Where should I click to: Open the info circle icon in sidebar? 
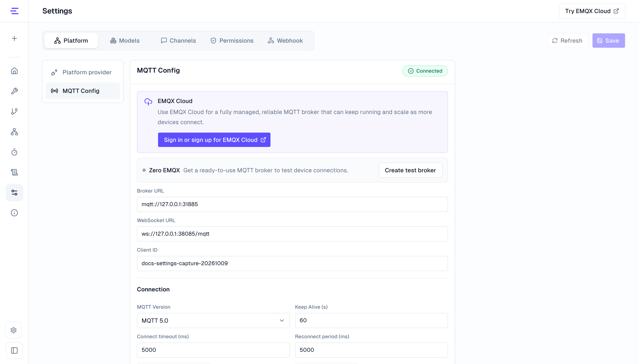coord(14,213)
